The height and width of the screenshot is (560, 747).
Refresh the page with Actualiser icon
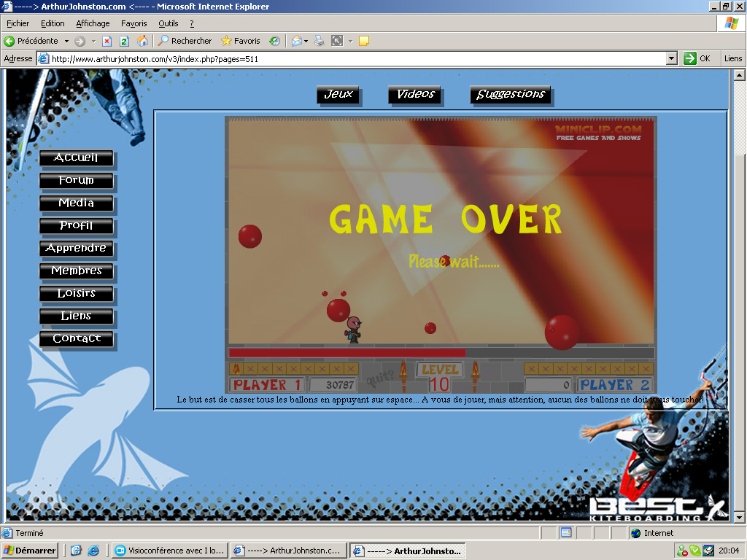[x=124, y=41]
